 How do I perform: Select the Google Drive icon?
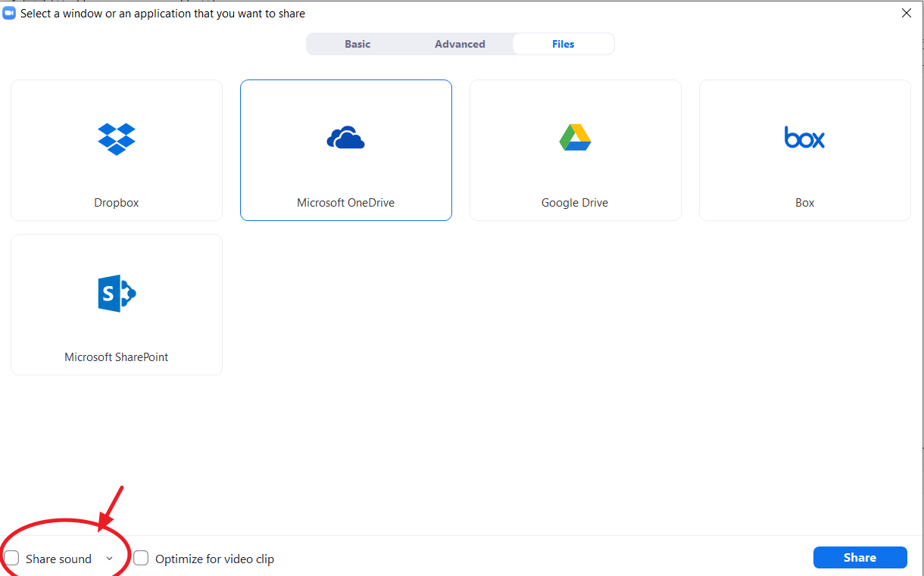tap(575, 137)
